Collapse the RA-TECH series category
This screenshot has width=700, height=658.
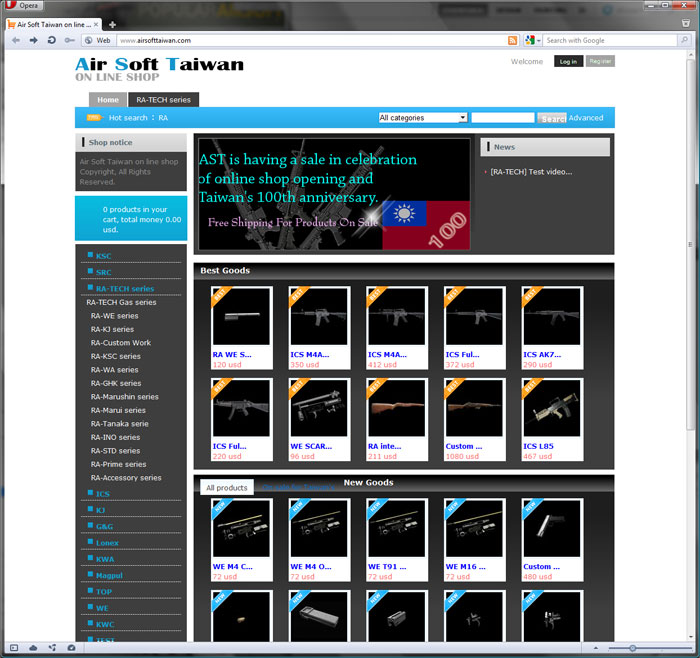click(x=125, y=289)
